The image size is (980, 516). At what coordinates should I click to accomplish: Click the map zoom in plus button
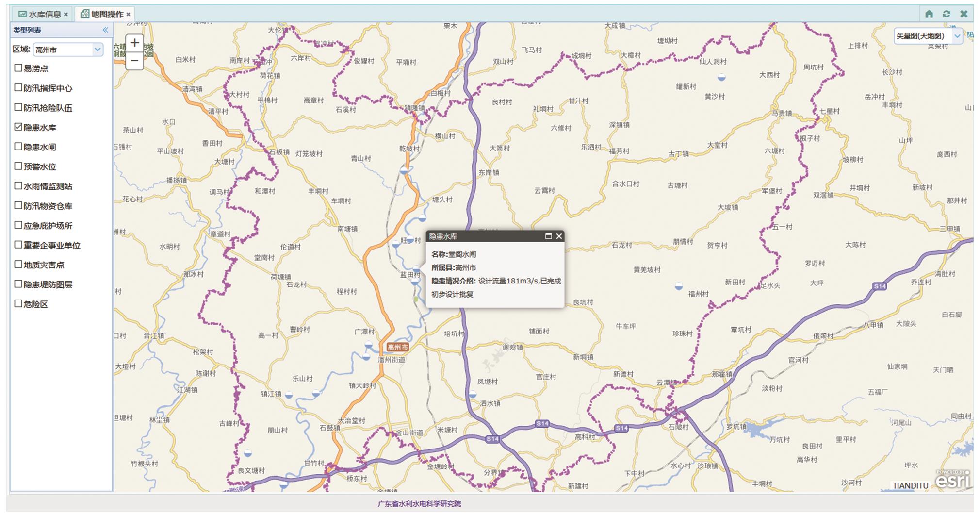pos(134,43)
